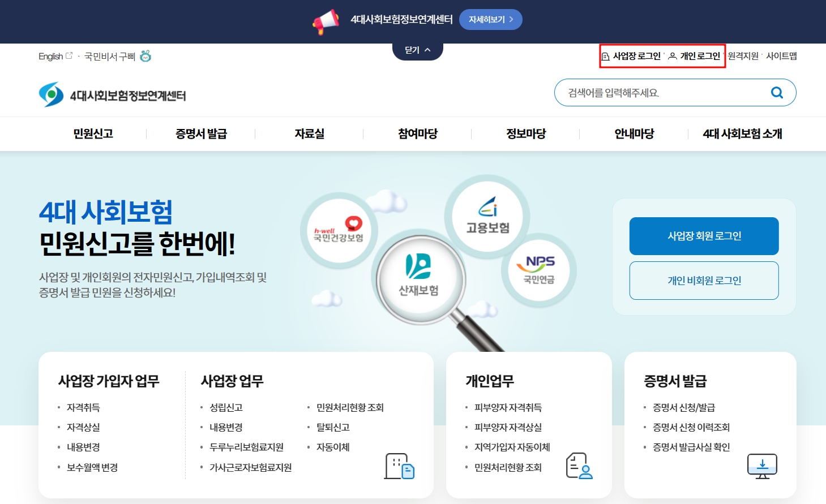Open 자동이체 under 사업장 업무
Image resolution: width=826 pixels, height=504 pixels.
point(333,447)
